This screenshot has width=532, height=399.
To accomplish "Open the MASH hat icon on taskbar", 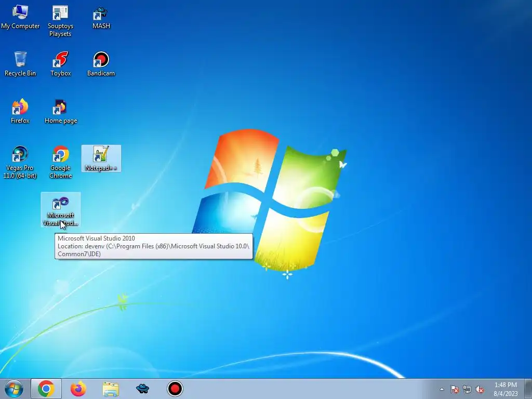I will (142, 389).
